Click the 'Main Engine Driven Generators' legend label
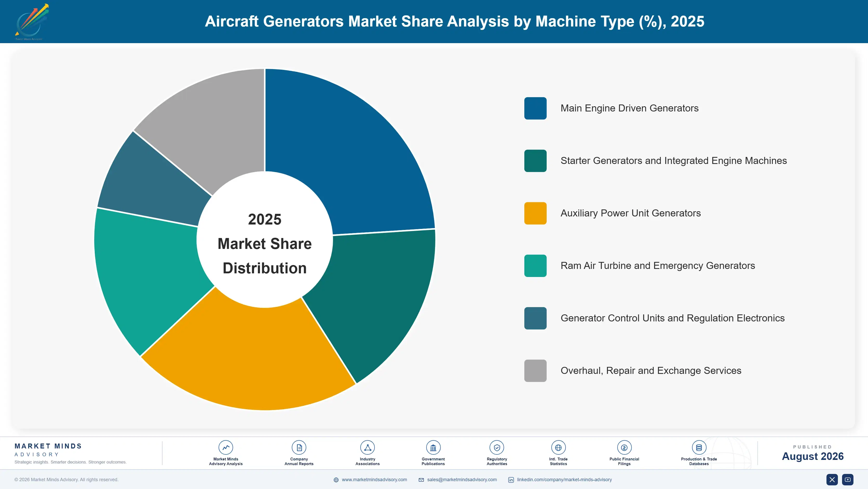 click(x=629, y=108)
